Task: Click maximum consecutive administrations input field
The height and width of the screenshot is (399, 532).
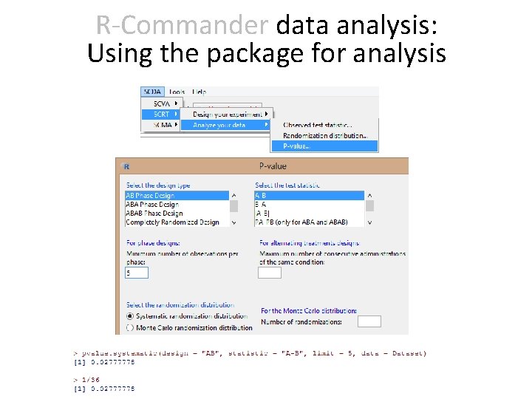Action: (269, 273)
